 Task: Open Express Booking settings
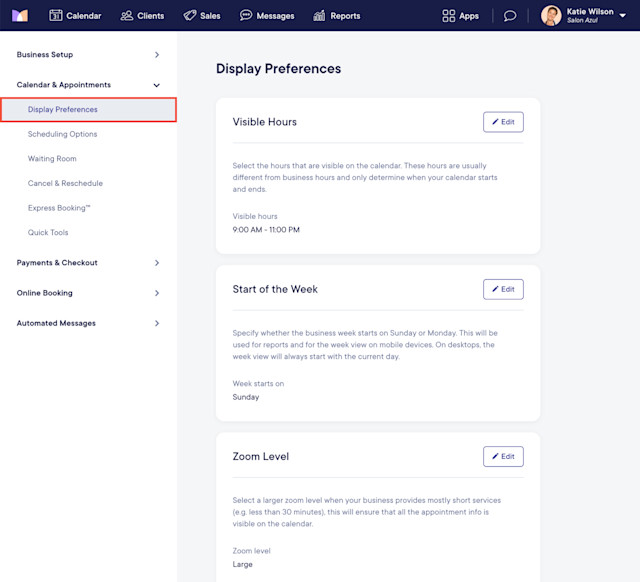[x=59, y=208]
